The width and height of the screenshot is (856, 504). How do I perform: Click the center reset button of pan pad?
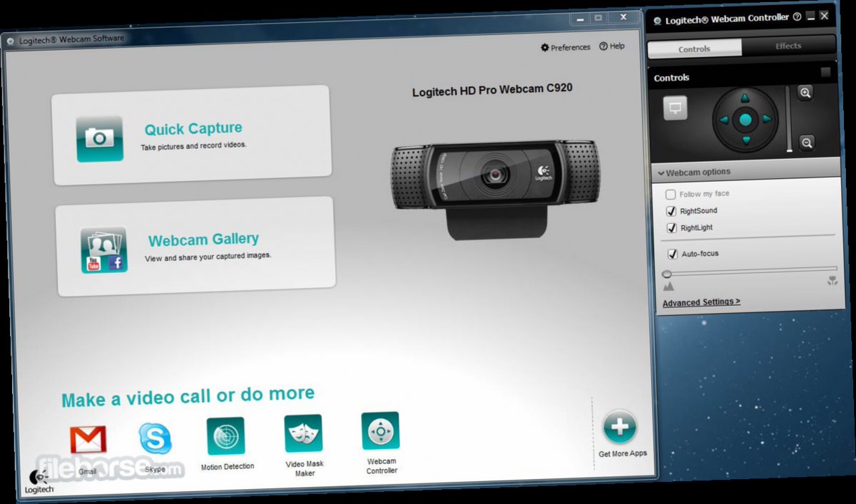coord(745,119)
